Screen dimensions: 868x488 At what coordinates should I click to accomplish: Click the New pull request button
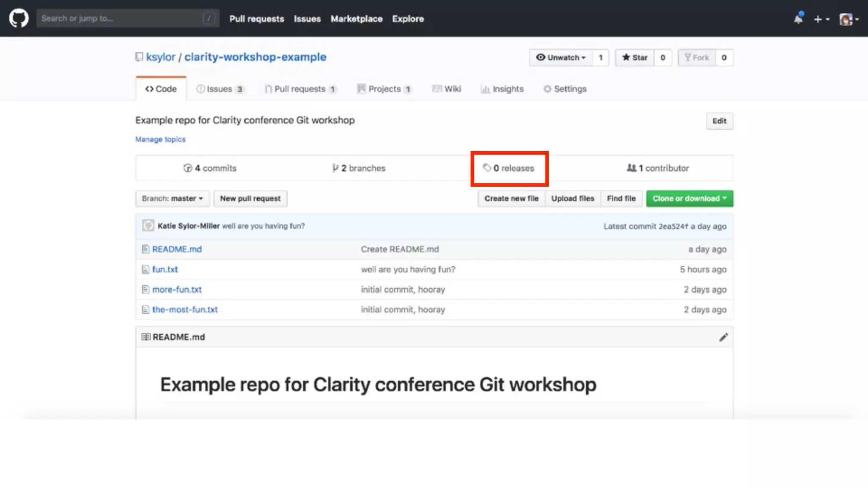[250, 199]
